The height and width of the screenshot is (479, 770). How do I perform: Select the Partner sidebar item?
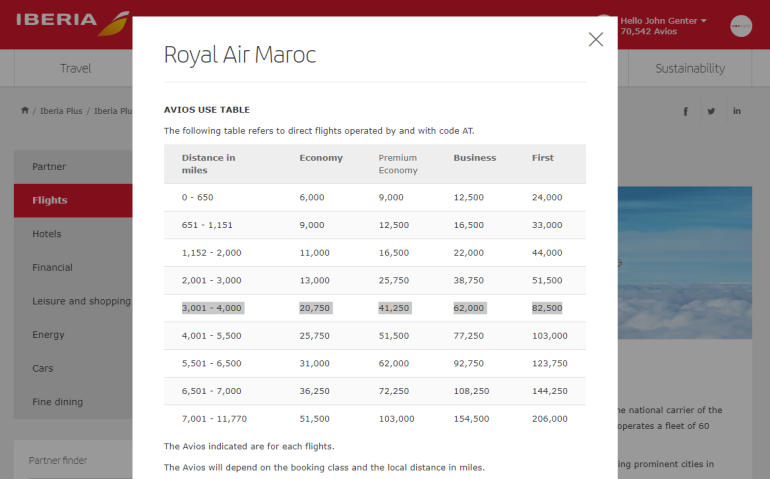pyautogui.click(x=49, y=166)
